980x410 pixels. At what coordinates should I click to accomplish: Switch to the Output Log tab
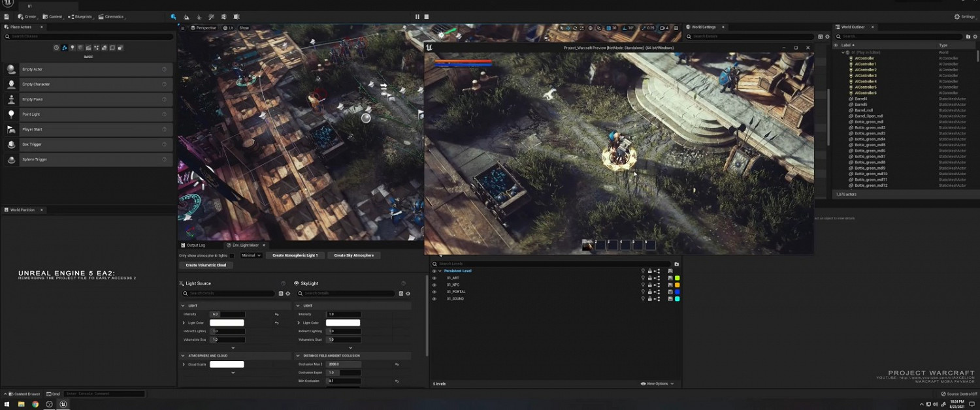[195, 245]
